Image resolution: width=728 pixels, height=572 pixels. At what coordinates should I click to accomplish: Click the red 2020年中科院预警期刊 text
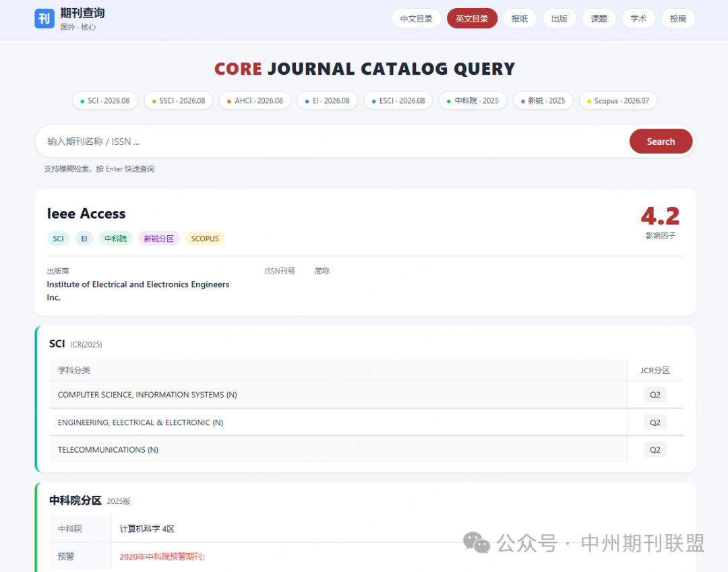162,557
